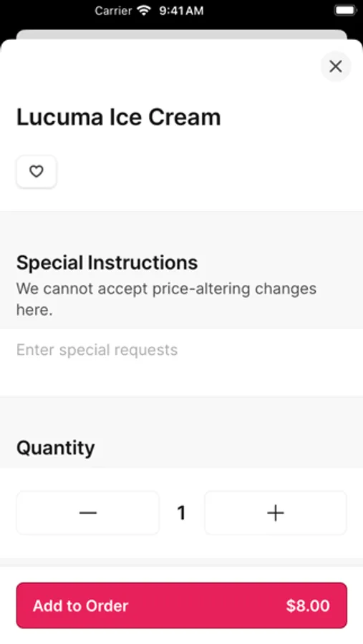363x644 pixels.
Task: Tap the gray card behind the sheet
Action: tap(181, 34)
